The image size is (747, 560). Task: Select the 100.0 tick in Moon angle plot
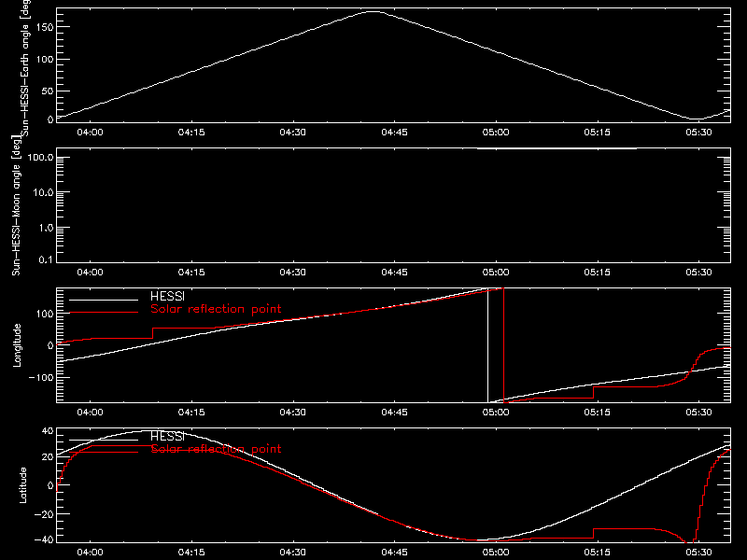[40, 158]
